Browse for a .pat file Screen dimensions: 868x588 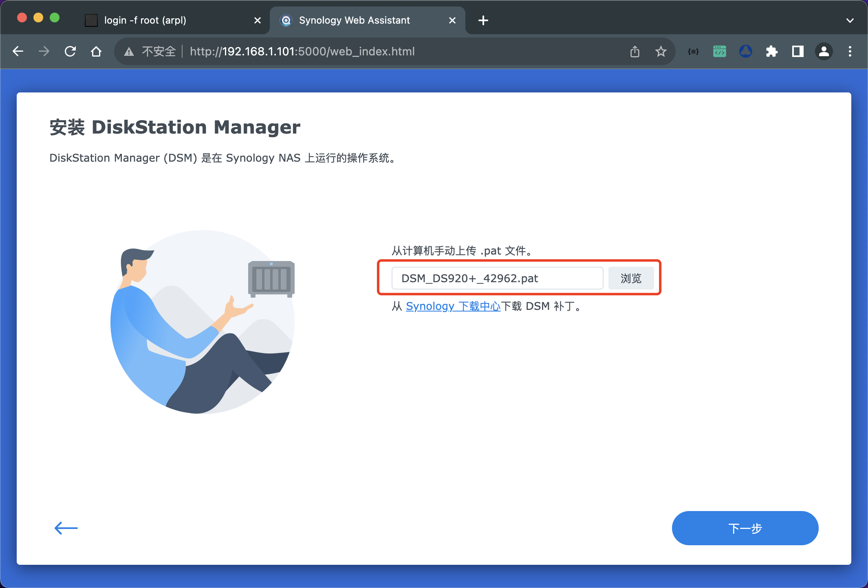(631, 278)
